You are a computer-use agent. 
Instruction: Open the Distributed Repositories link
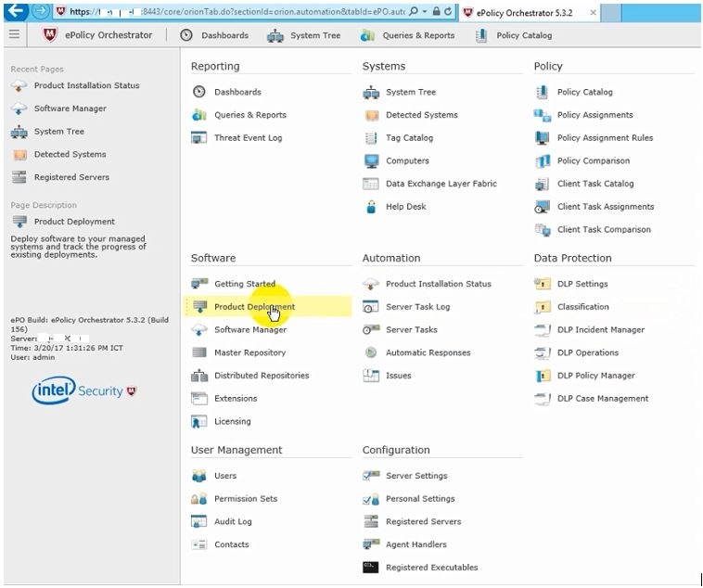tap(261, 376)
